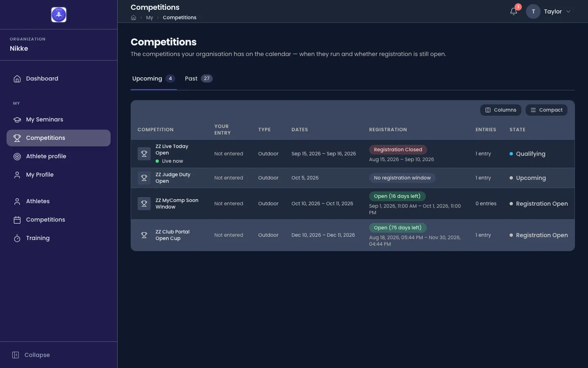Viewport: 588px width, 368px height.
Task: Open Training in the sidebar
Action: tap(58, 238)
